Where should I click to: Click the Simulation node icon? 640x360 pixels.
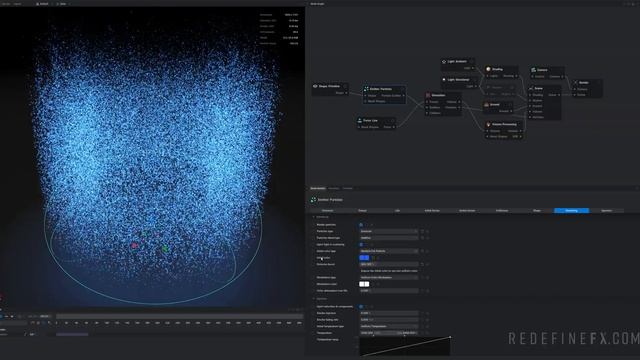click(x=428, y=95)
